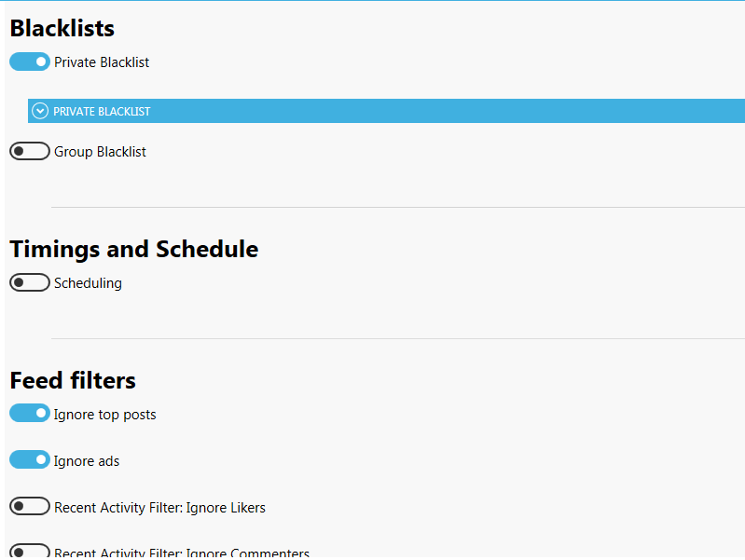Screen dimensions: 745x560
Task: Click the Feed filters section heading
Action: point(73,380)
